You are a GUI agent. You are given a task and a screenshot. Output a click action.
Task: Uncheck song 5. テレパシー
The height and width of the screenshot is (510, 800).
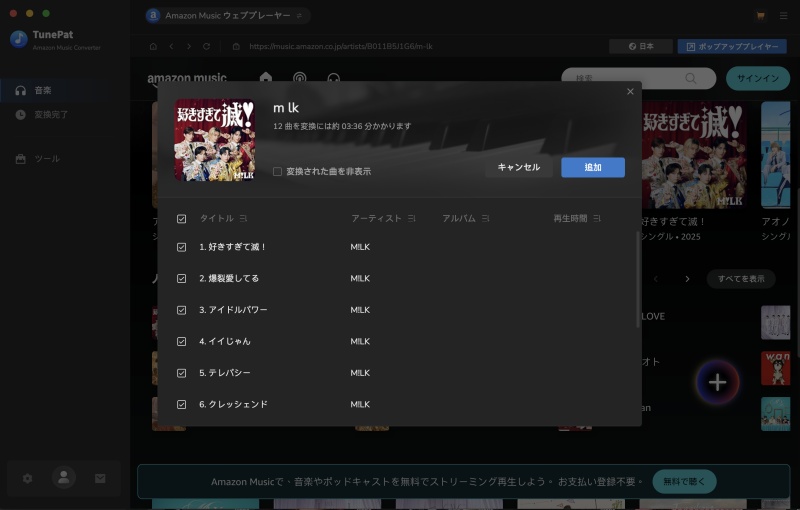[x=181, y=373]
